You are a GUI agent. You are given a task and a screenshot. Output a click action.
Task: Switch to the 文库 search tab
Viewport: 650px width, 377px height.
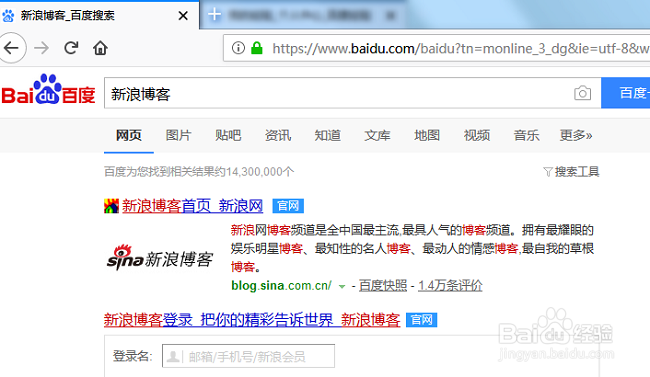[377, 135]
